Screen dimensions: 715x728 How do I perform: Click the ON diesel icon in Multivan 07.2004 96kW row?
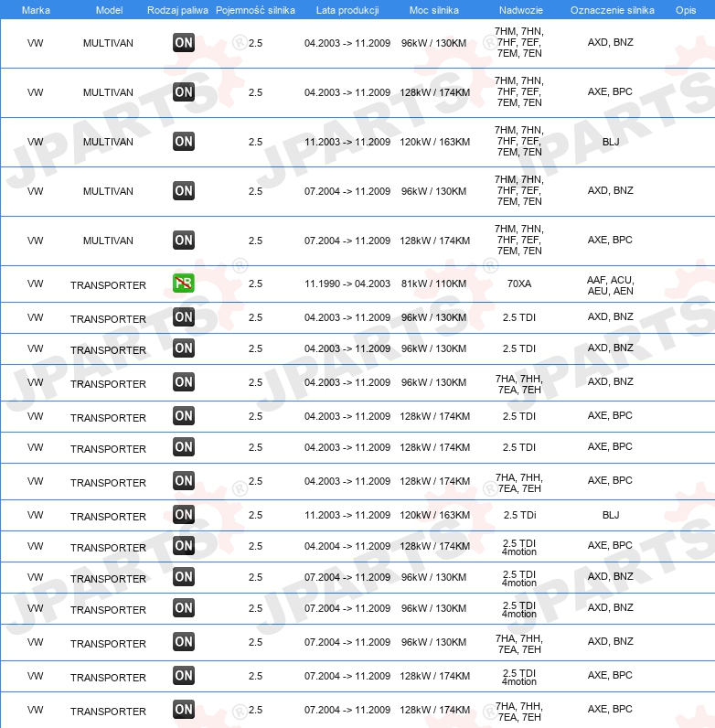pos(184,191)
